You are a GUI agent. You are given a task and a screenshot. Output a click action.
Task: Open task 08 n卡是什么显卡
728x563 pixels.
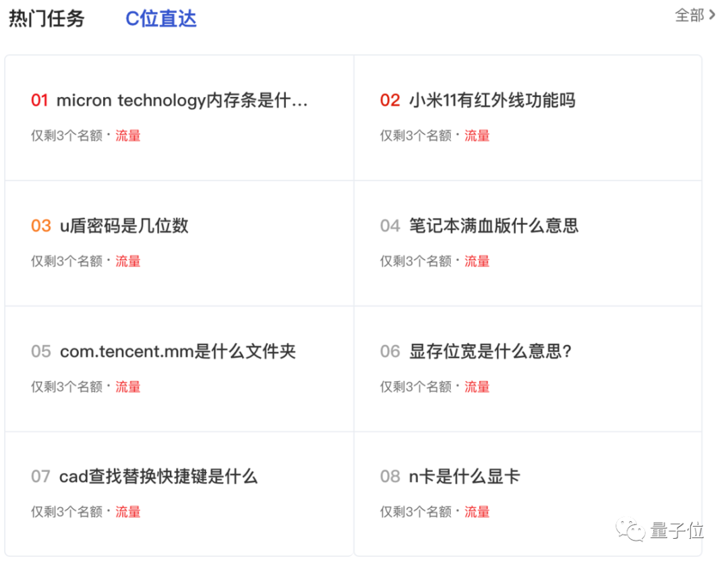pos(464,477)
